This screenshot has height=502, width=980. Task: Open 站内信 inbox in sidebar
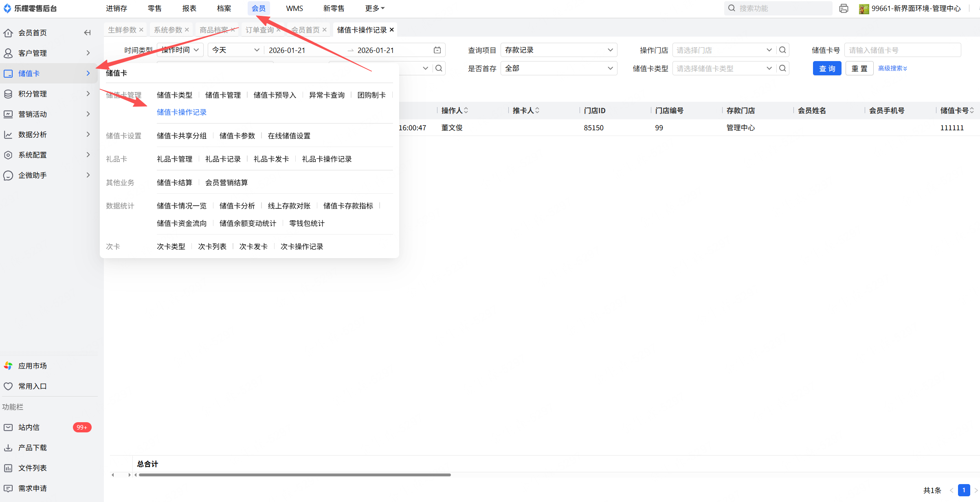[29, 427]
